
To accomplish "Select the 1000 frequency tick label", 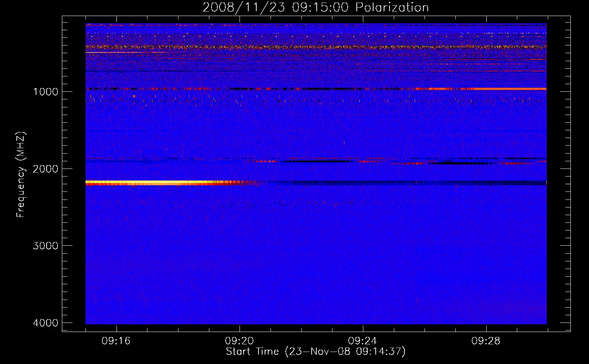I will click(46, 92).
